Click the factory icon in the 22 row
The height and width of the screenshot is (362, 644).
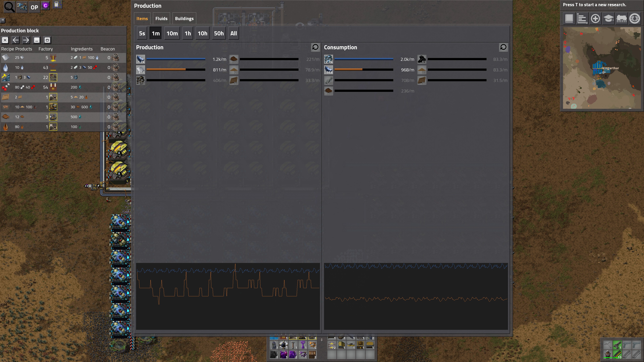(53, 77)
